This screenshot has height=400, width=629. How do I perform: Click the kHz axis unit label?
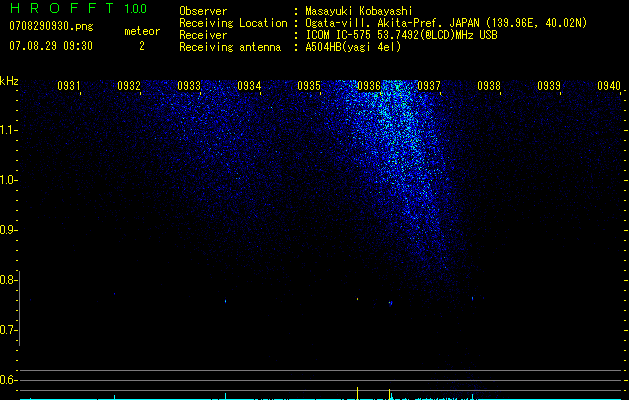[x=9, y=81]
